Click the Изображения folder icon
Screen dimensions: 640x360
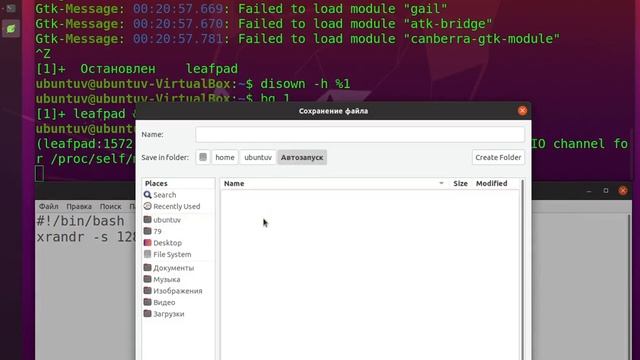pos(147,291)
